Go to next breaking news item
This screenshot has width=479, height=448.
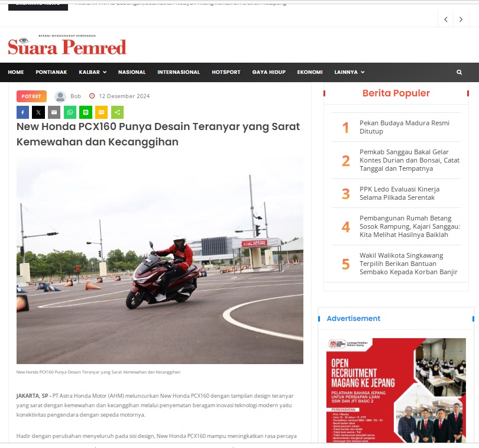click(x=461, y=20)
